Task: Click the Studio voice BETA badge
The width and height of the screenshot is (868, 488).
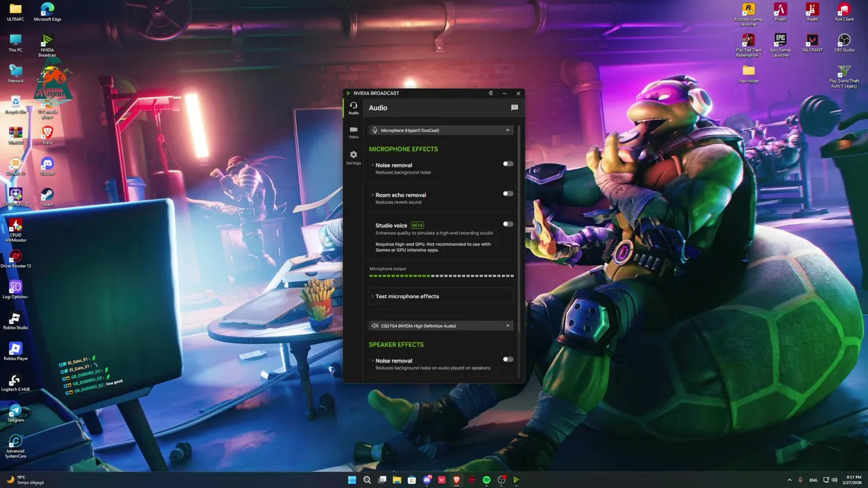Action: 417,225
